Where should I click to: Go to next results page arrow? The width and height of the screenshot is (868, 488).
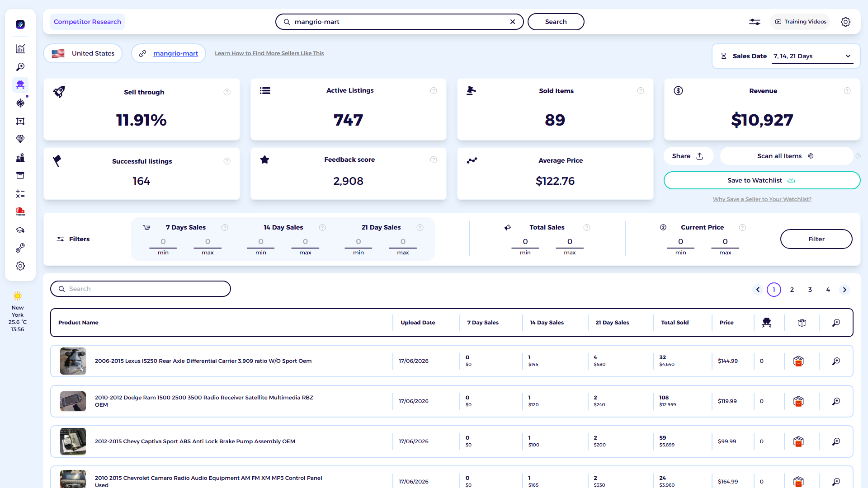(x=844, y=290)
